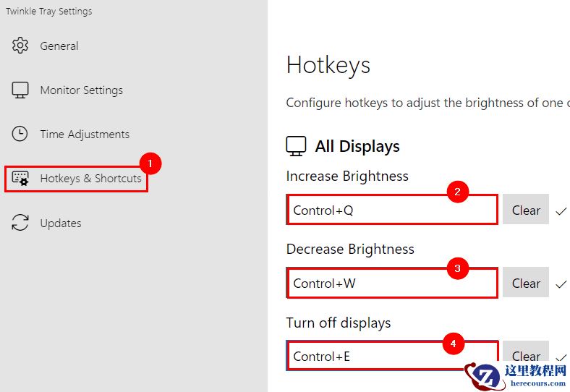Clear the Increase Brightness hotkey

[526, 210]
